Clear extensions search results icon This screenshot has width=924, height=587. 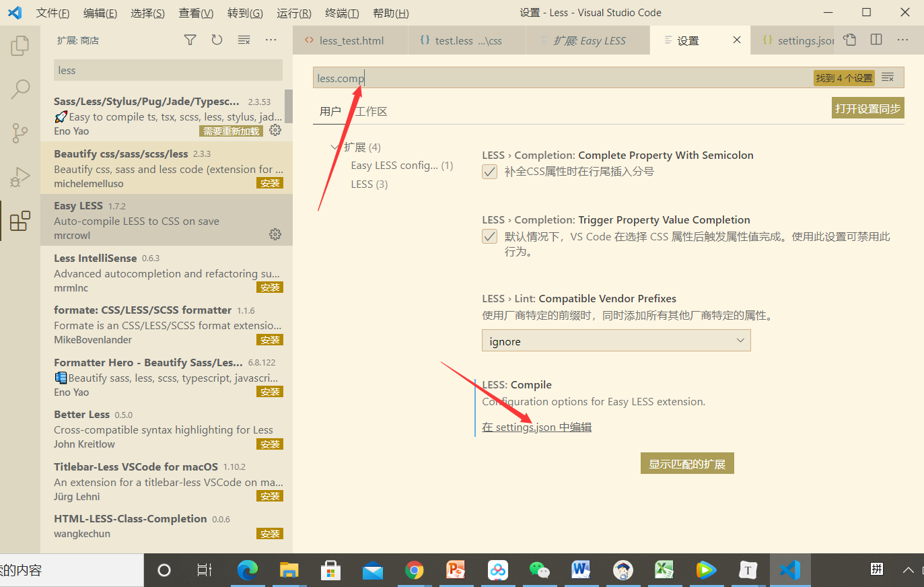click(244, 40)
